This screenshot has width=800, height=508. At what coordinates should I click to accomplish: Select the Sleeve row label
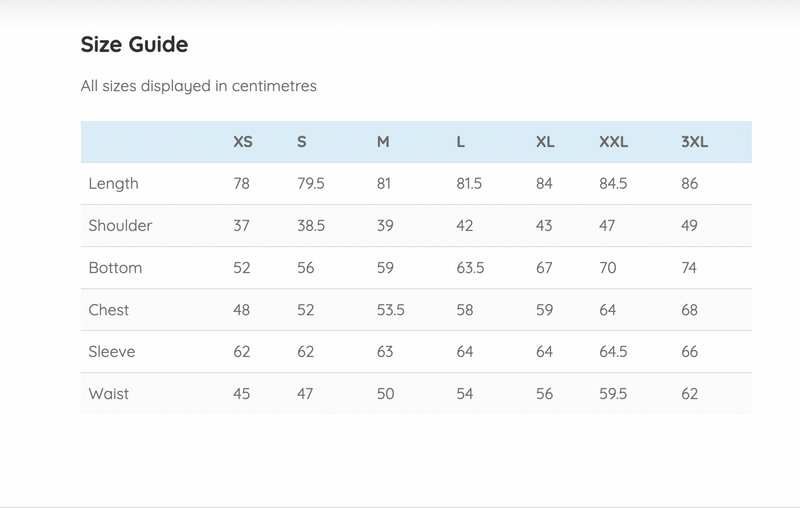pyautogui.click(x=112, y=351)
